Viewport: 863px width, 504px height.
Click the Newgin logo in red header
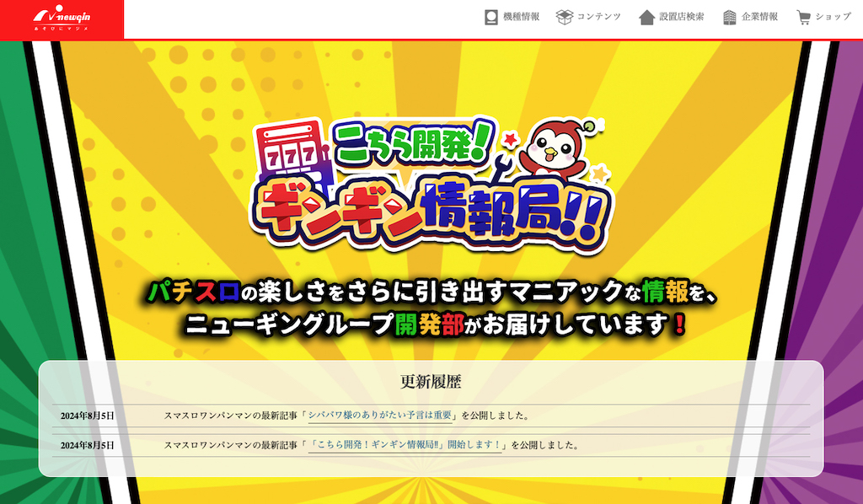click(62, 18)
